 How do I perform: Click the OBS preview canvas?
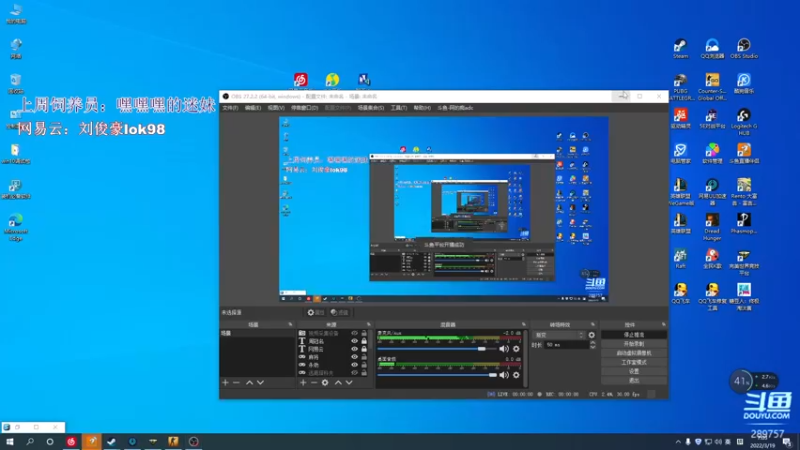443,209
